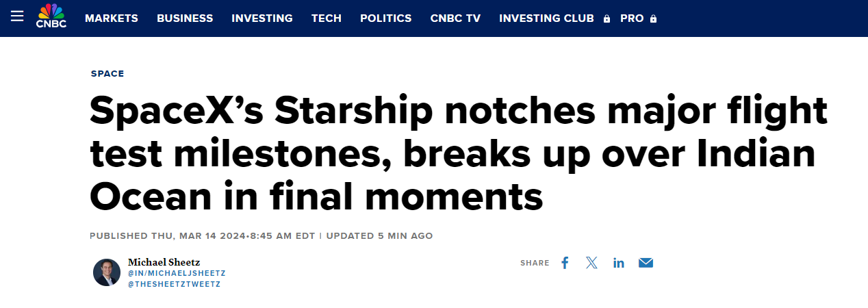Viewport: 868px width, 308px height.
Task: Select Tech in the navigation bar
Action: pos(327,18)
